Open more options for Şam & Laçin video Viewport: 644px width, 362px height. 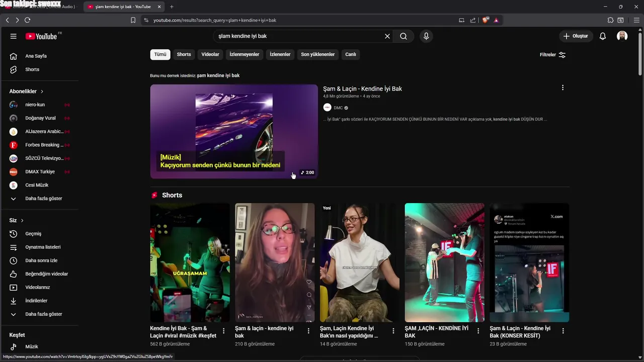point(562,87)
